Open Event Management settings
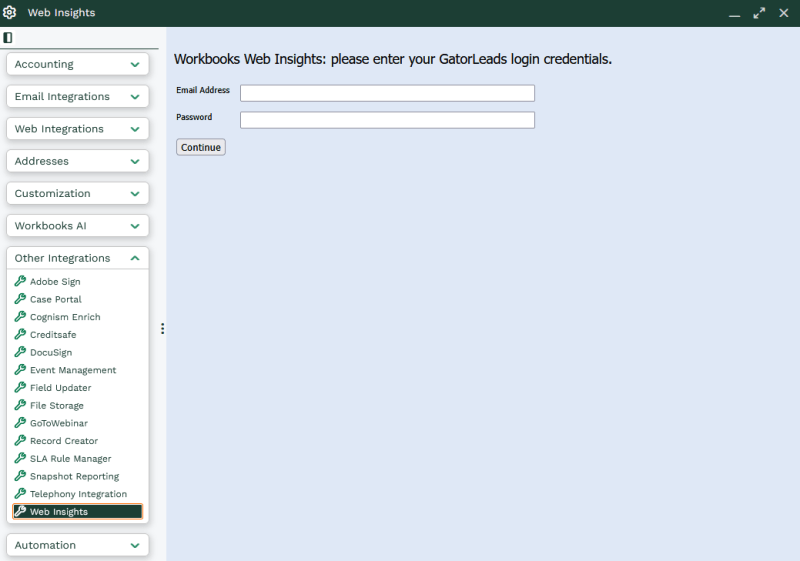The width and height of the screenshot is (800, 561). click(73, 370)
